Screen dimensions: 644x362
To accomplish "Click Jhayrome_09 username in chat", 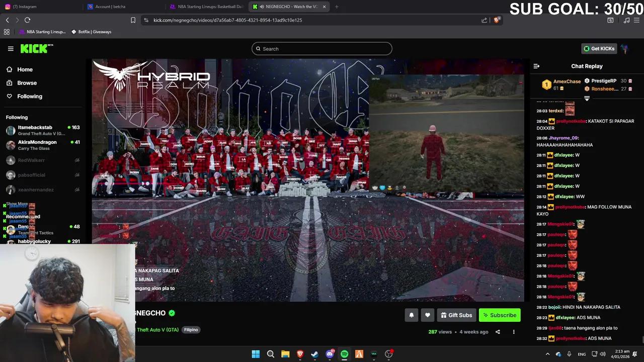I will [563, 138].
